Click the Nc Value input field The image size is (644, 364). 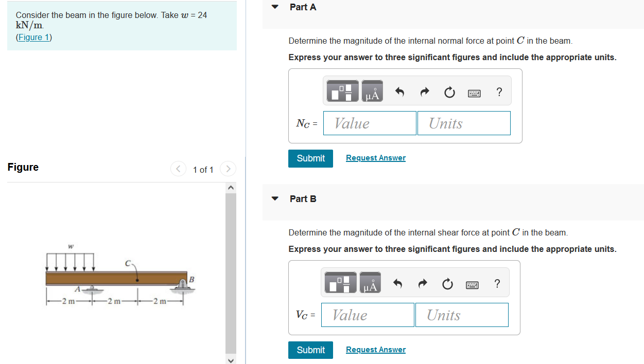coord(370,123)
